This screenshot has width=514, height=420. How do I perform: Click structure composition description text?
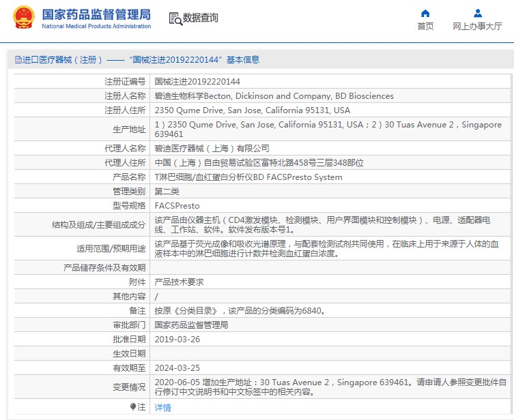pos(322,225)
